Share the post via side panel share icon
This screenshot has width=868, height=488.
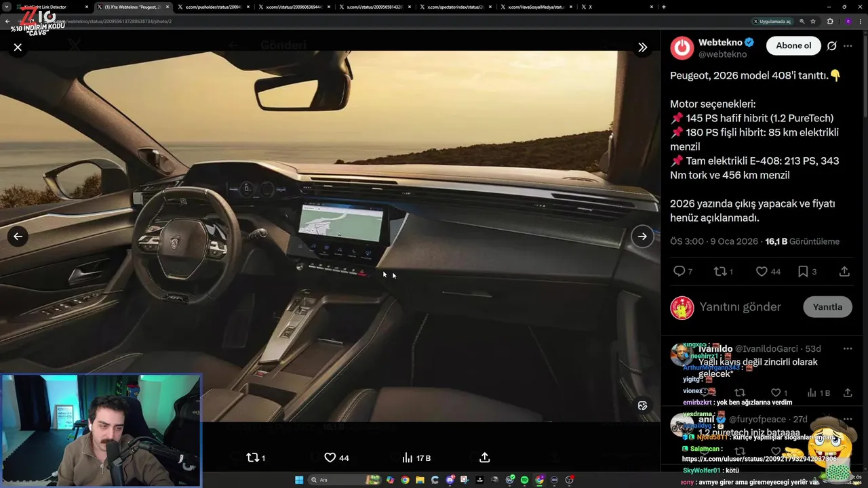pos(844,271)
